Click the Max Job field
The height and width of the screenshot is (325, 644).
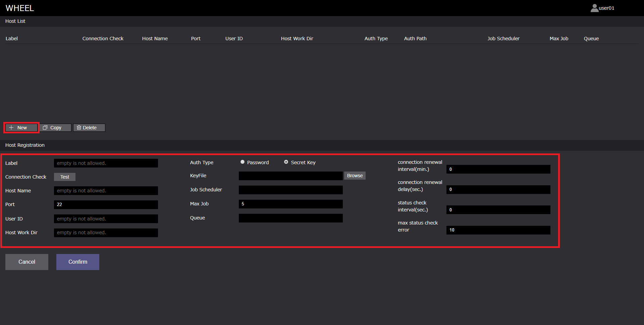pos(290,204)
